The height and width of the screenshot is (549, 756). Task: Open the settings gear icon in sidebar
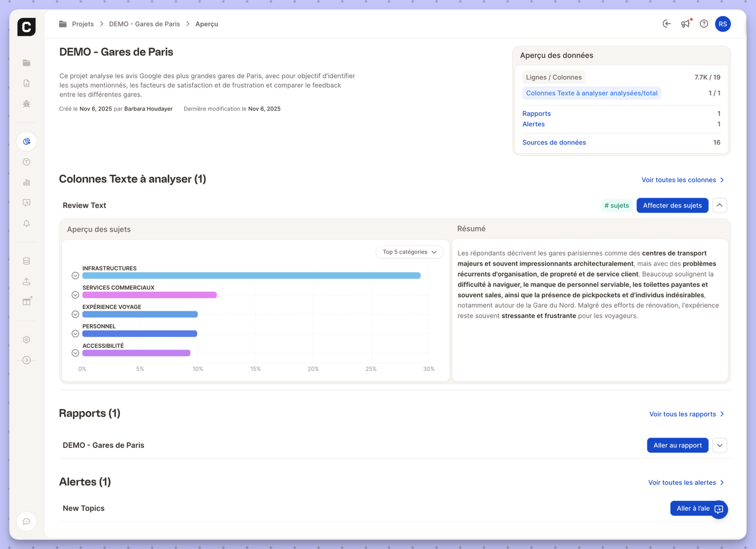26,340
